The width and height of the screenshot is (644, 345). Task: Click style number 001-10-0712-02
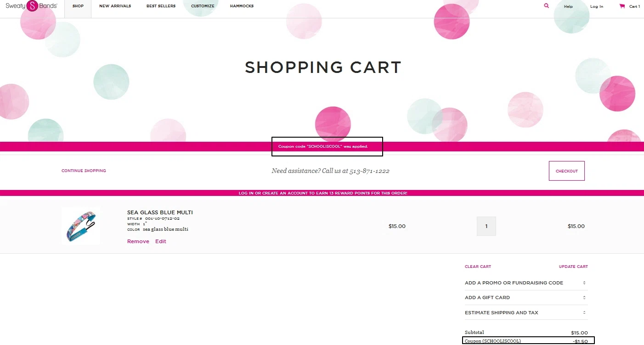[x=162, y=218]
